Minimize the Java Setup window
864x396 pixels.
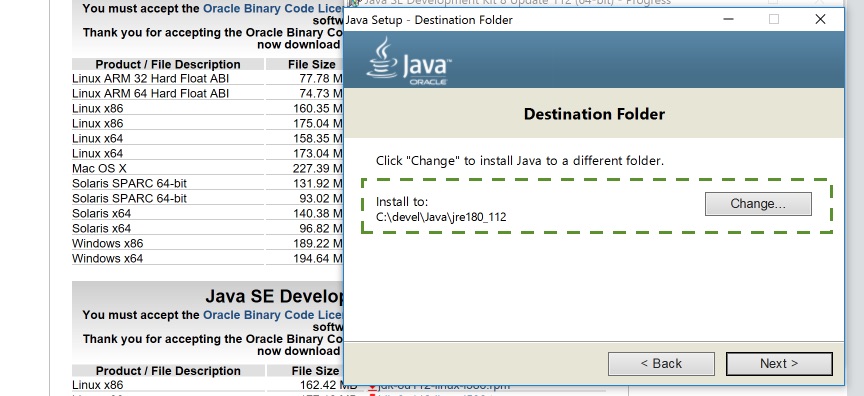point(728,19)
